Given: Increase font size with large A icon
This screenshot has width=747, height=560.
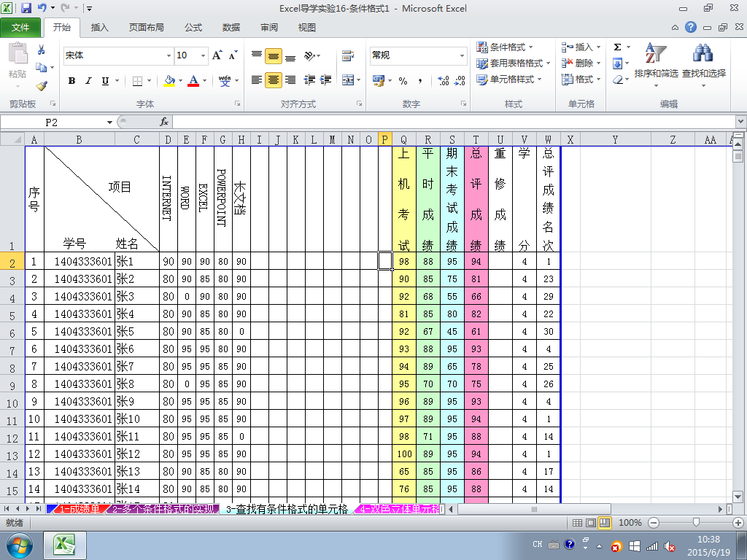Looking at the screenshot, I should click(x=217, y=55).
